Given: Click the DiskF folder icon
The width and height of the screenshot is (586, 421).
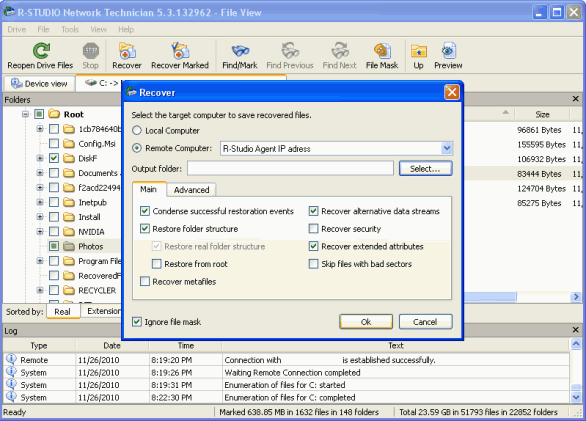Looking at the screenshot, I should (x=69, y=158).
